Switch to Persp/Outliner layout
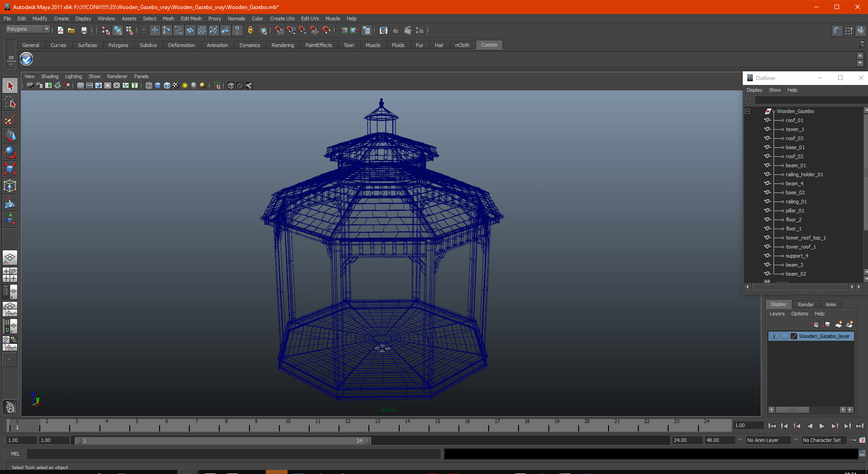The image size is (868, 474). tap(10, 292)
